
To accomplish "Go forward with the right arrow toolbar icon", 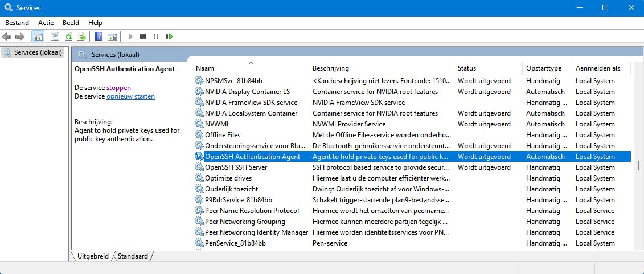I will pos(20,36).
